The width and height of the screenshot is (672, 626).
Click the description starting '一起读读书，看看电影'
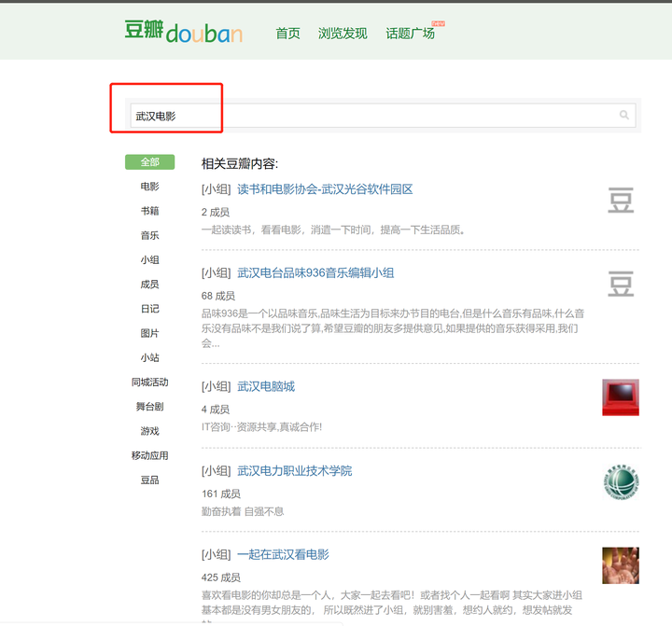[x=333, y=230]
